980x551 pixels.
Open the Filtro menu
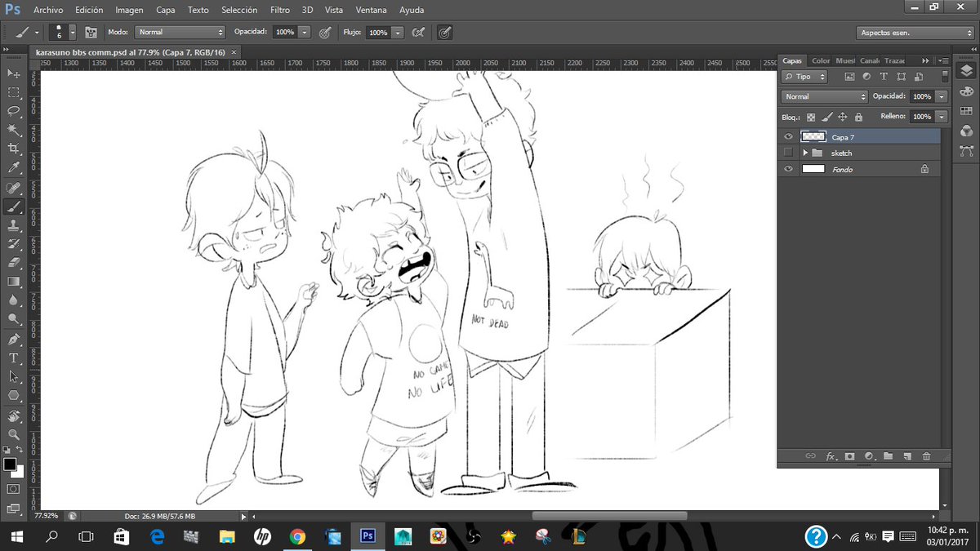point(279,10)
